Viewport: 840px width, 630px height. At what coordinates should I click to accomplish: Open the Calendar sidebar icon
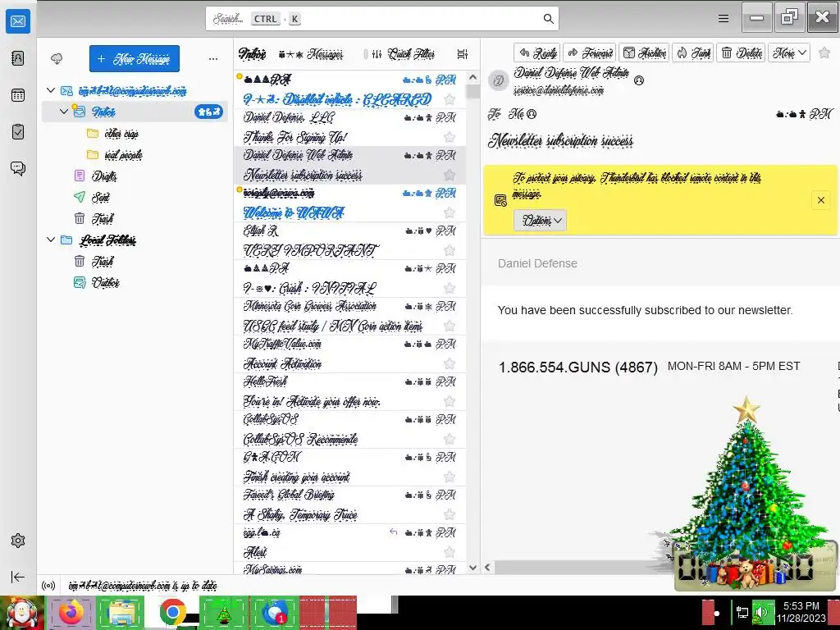(18, 95)
